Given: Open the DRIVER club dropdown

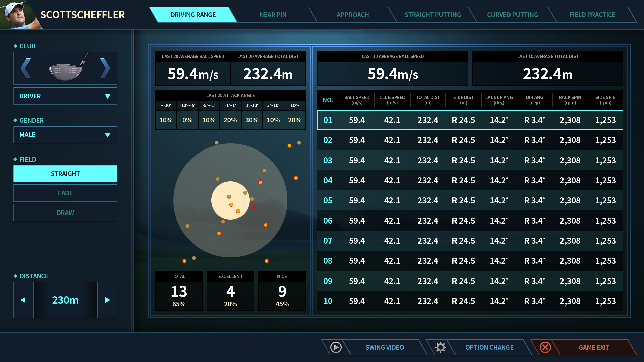Looking at the screenshot, I should pos(65,96).
